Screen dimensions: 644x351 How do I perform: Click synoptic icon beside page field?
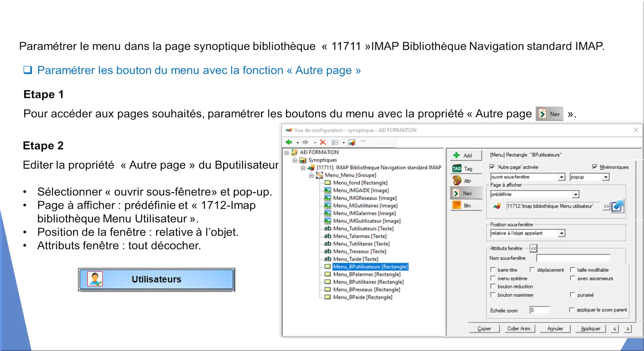click(497, 206)
